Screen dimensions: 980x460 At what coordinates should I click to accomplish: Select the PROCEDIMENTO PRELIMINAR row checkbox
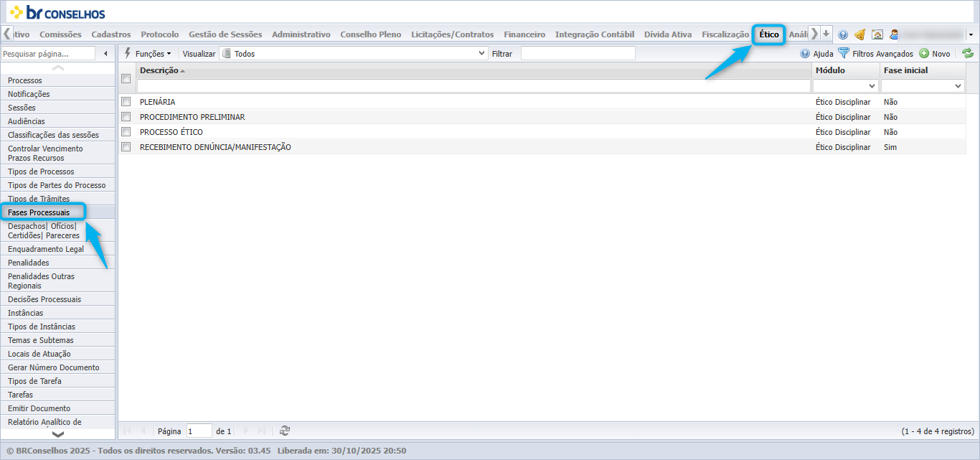(126, 117)
